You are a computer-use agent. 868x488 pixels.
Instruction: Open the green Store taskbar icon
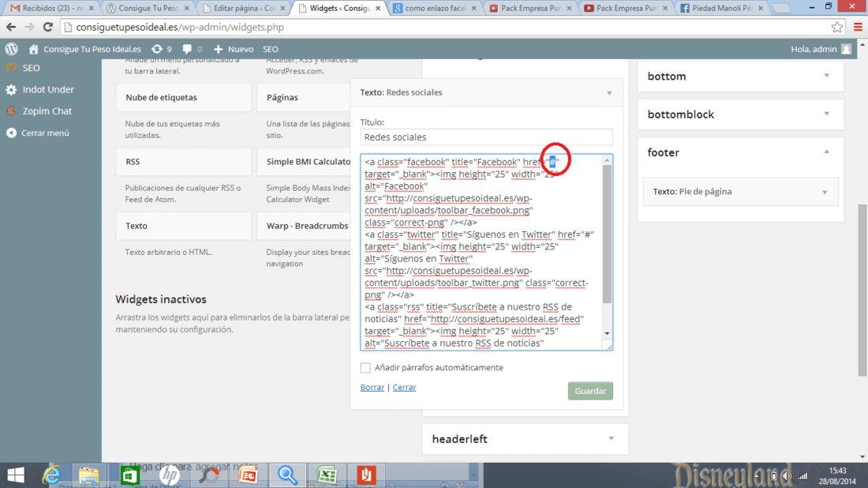pos(130,475)
